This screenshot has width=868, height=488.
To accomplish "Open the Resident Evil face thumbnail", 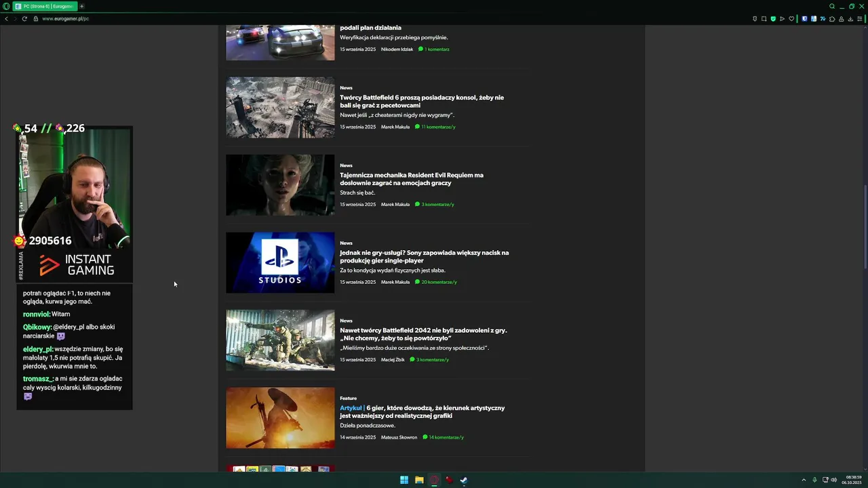I will (280, 185).
